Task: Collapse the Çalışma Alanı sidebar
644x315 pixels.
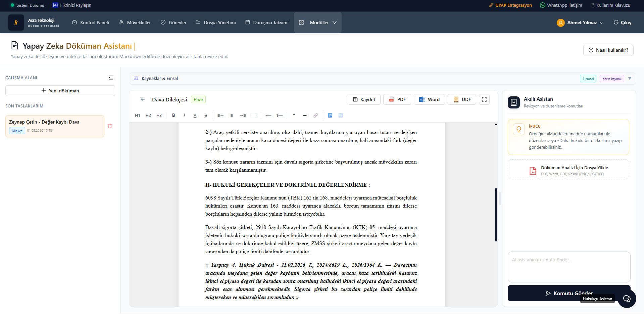Action: (111, 78)
